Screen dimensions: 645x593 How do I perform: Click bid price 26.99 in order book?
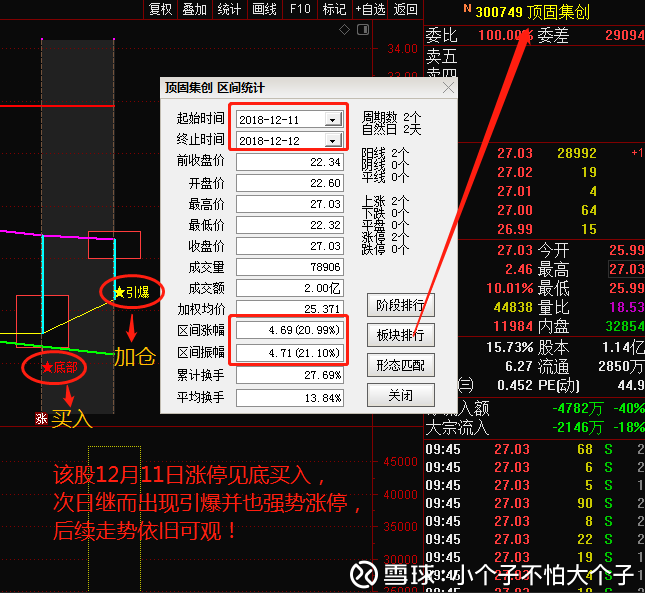(x=515, y=229)
